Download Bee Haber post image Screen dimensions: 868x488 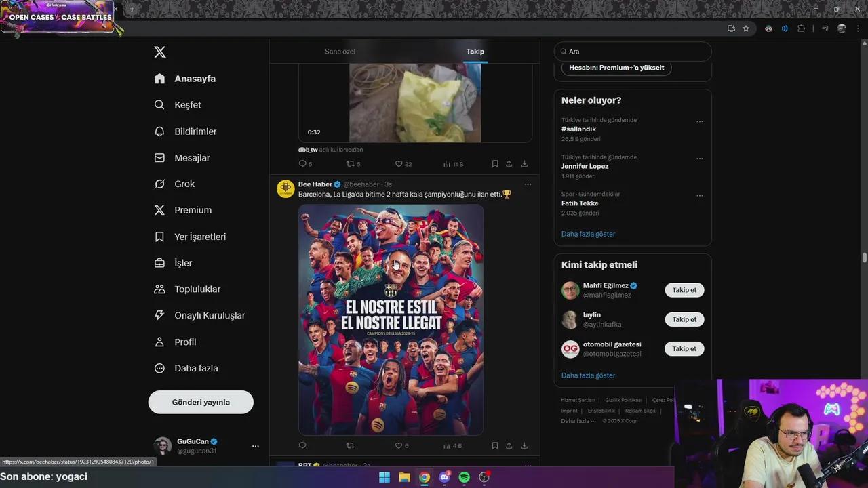pyautogui.click(x=524, y=446)
